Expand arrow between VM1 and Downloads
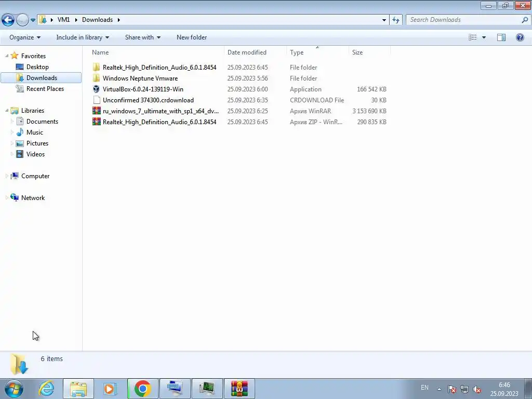 pos(76,20)
